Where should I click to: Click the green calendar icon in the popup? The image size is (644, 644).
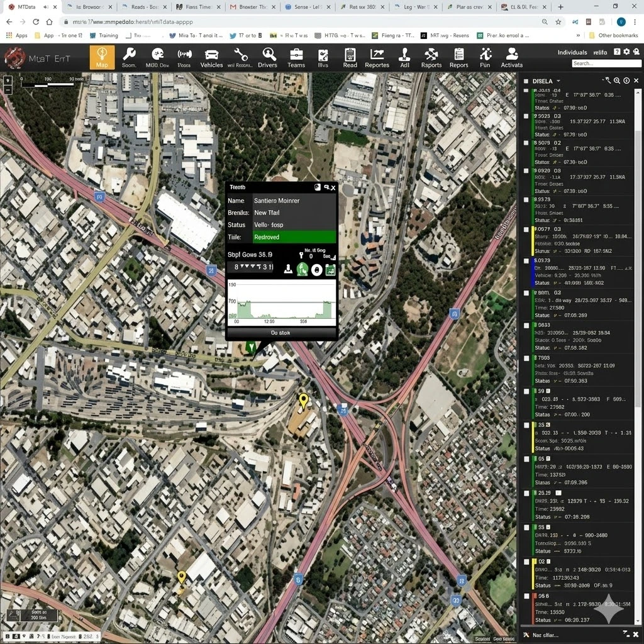tap(330, 270)
